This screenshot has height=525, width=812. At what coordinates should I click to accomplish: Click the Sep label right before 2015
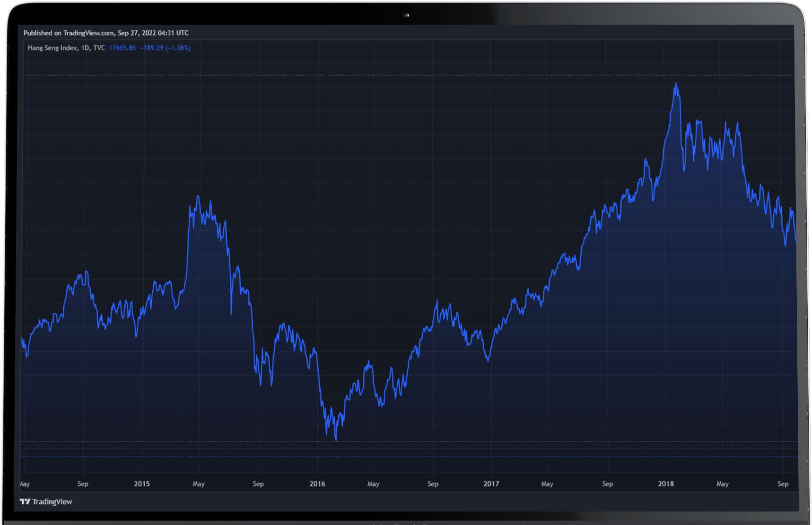83,484
